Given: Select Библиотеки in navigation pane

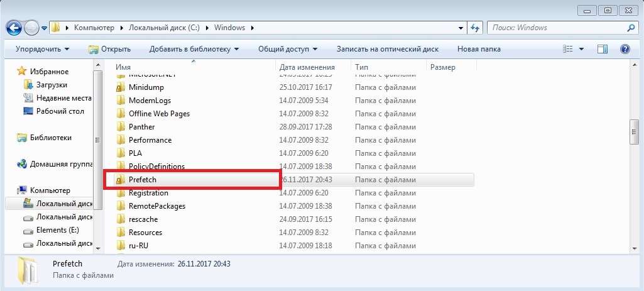Looking at the screenshot, I should [50, 137].
